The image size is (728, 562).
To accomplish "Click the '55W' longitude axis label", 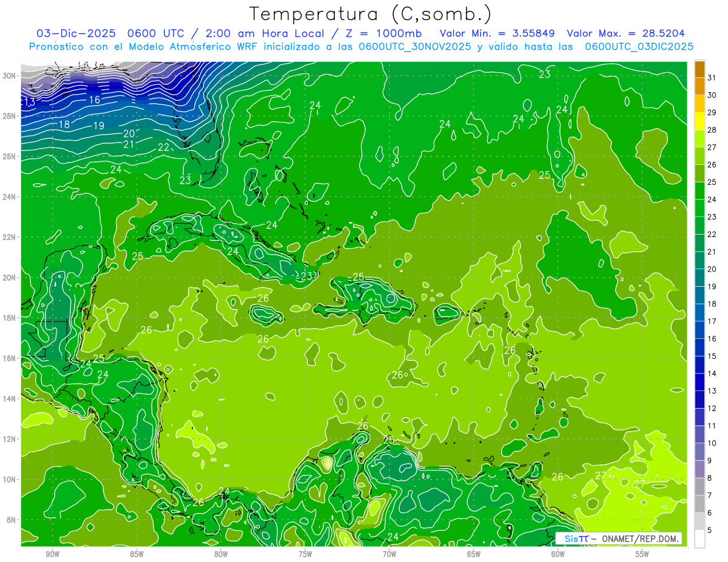I will [642, 554].
